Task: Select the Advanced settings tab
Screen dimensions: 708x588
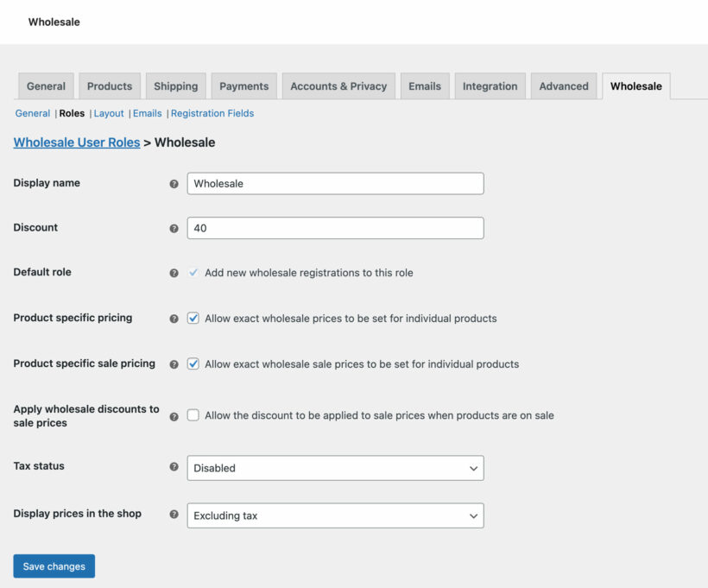Action: coord(564,85)
